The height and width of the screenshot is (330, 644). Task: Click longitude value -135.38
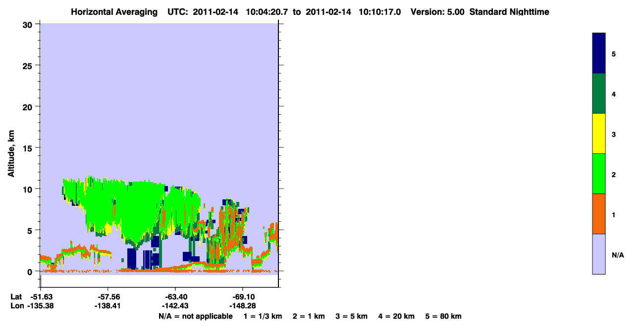40,306
